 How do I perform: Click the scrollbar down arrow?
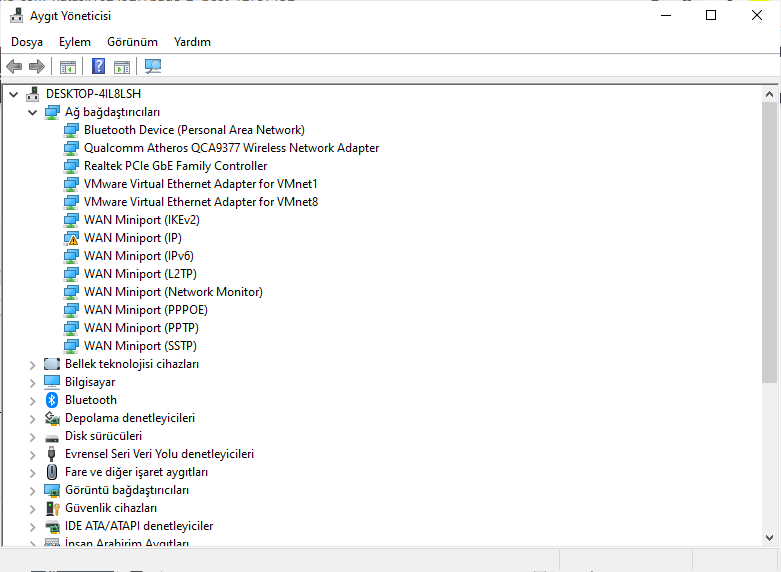[x=769, y=538]
